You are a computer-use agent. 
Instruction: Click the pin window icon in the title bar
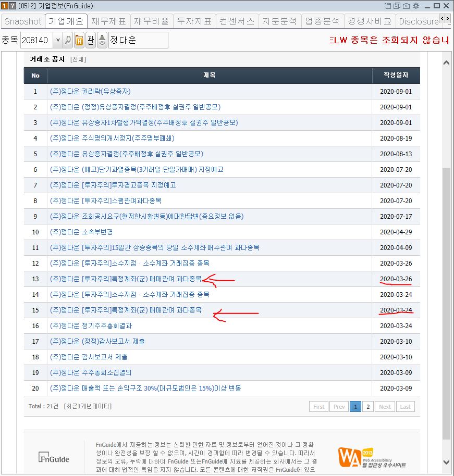click(x=388, y=6)
